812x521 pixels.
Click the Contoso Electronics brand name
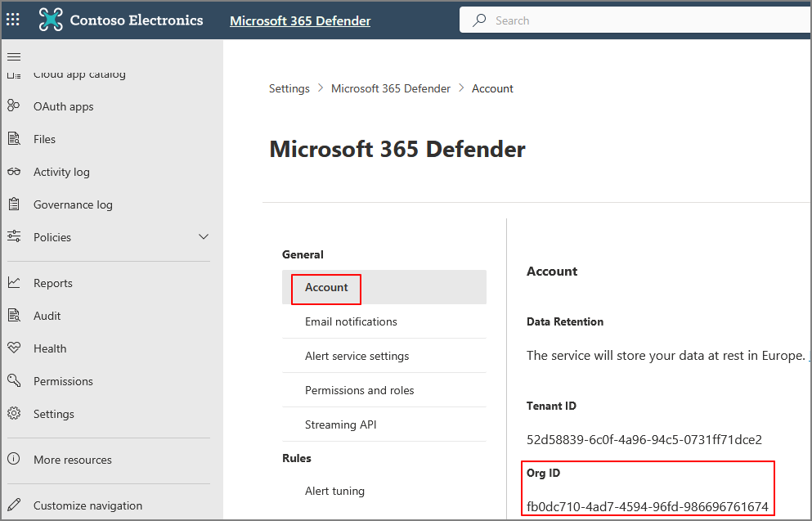(137, 20)
